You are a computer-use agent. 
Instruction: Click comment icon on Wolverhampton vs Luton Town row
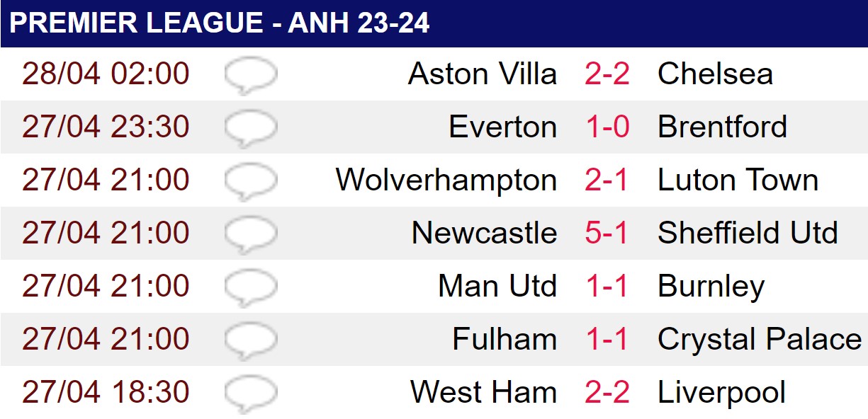(x=251, y=182)
